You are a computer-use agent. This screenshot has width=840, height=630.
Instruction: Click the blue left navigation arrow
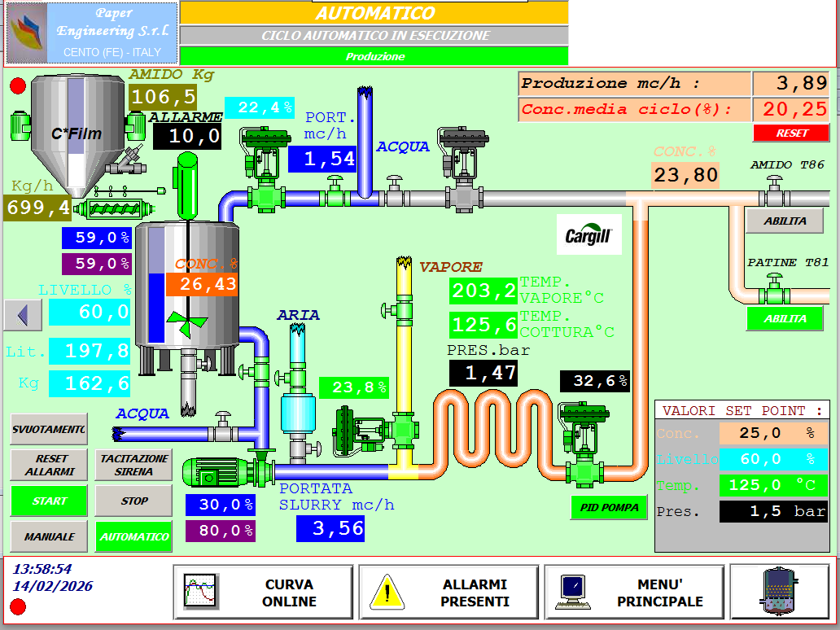[22, 315]
